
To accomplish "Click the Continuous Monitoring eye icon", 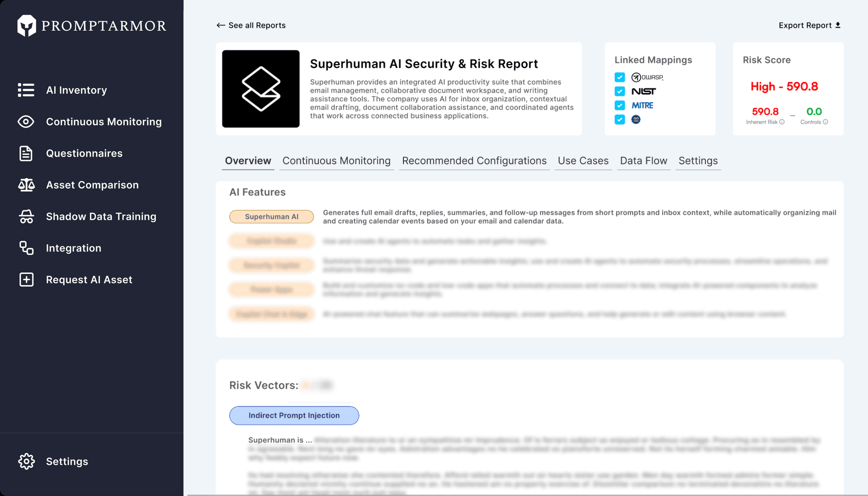I will tap(26, 122).
